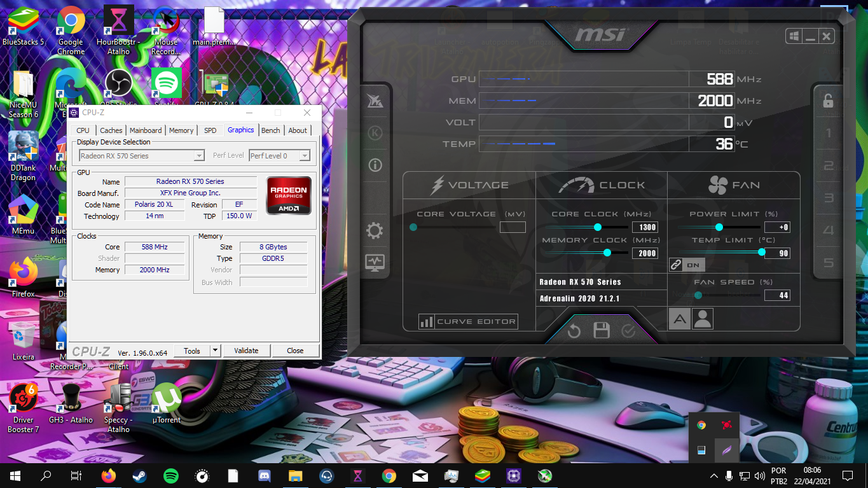Click the Kombustor K icon in Afterburner
The width and height of the screenshot is (868, 488).
pos(375,133)
